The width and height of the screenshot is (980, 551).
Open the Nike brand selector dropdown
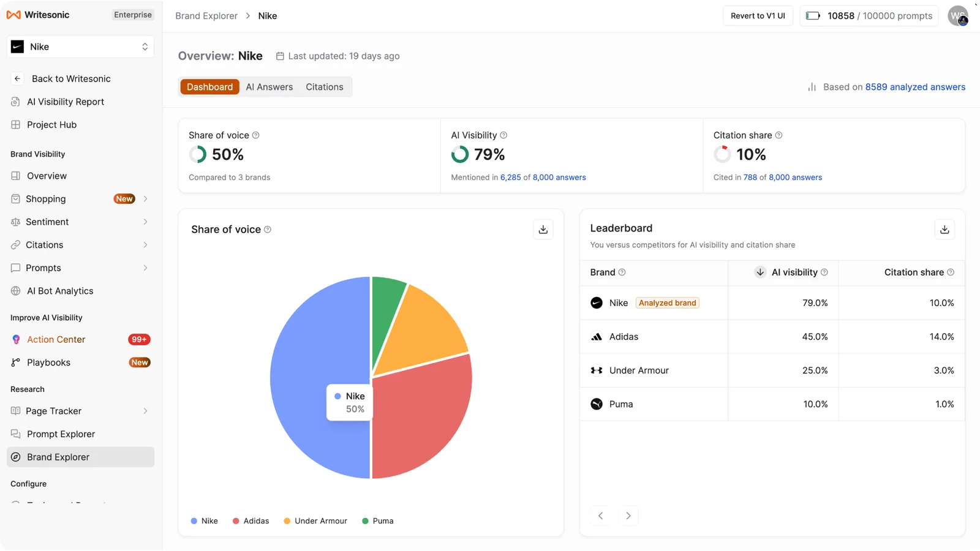80,47
